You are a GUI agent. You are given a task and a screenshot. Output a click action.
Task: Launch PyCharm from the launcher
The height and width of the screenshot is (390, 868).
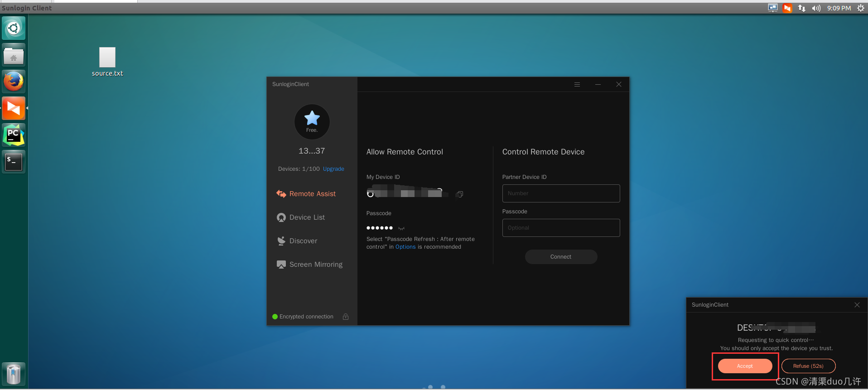14,135
